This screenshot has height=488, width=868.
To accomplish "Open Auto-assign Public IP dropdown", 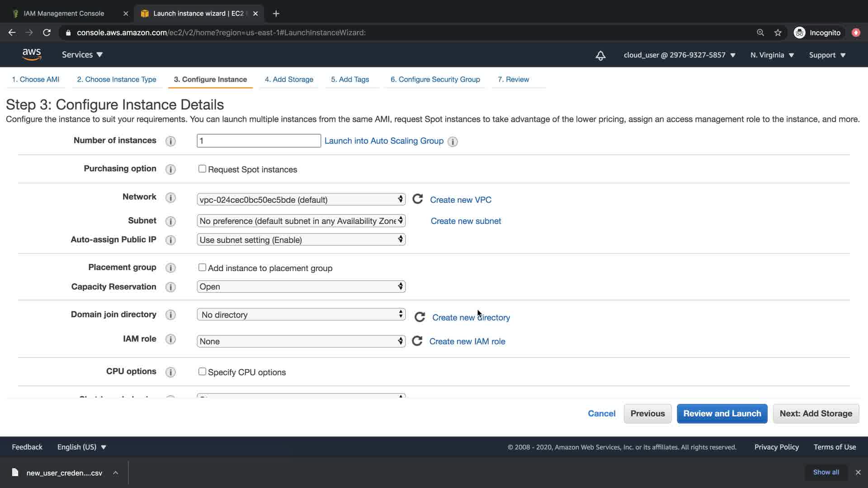I will pyautogui.click(x=301, y=240).
